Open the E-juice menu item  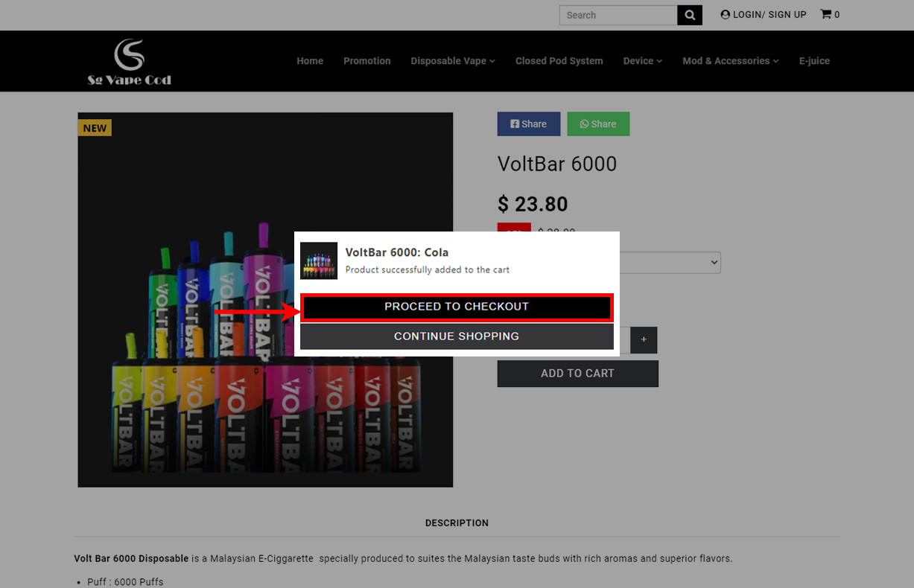coord(814,61)
